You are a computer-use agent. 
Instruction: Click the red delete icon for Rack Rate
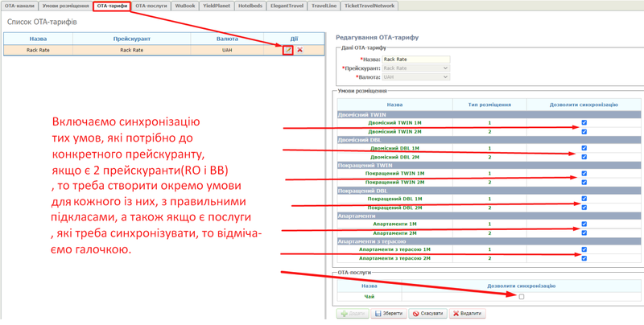tap(300, 50)
